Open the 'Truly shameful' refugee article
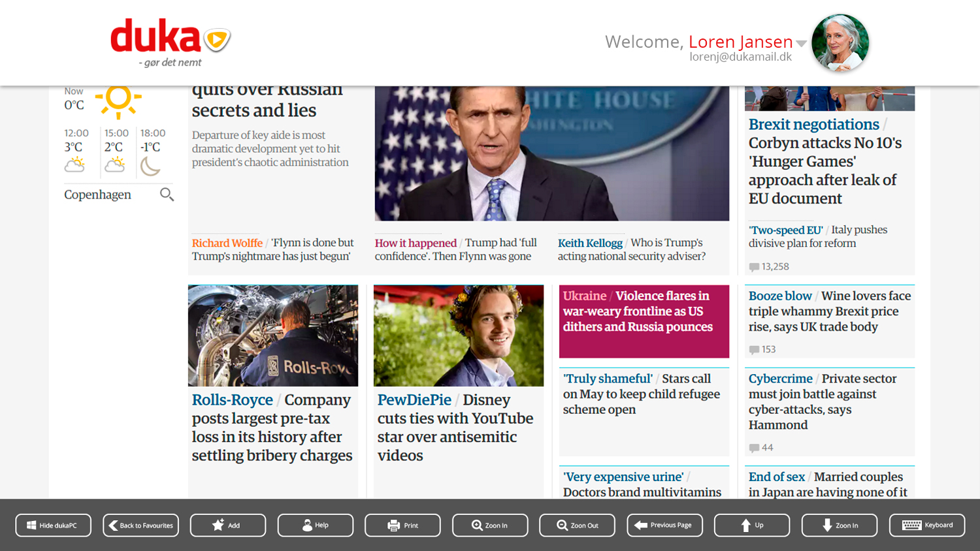 coord(642,394)
